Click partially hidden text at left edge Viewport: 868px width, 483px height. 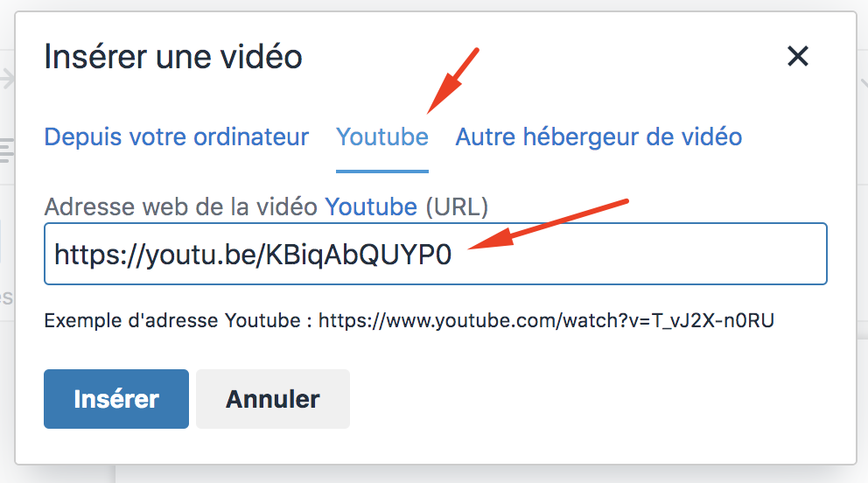click(x=7, y=298)
